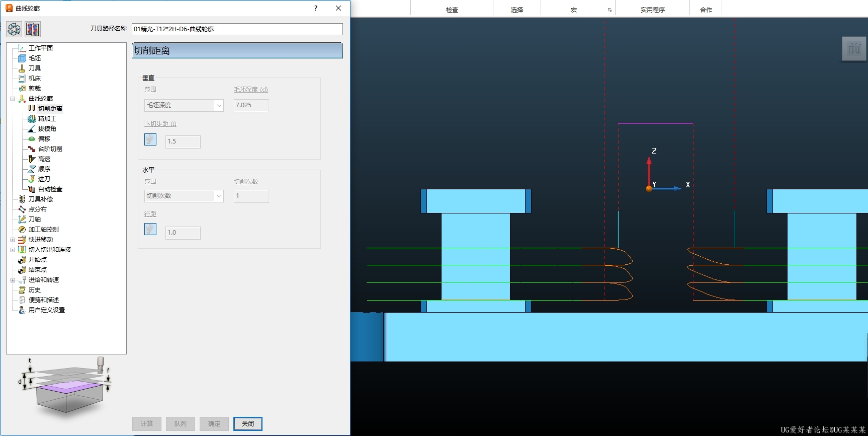
Task: Expand the 切入切出和连接 tree node
Action: 13,250
